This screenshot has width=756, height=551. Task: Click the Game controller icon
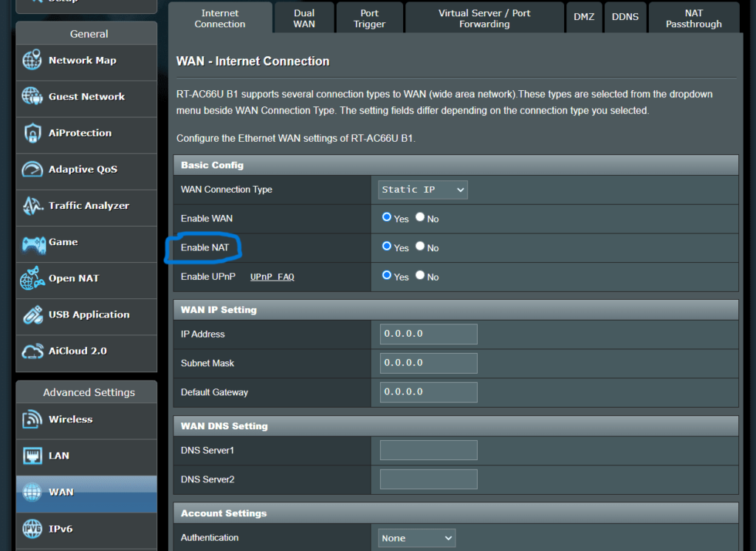[32, 242]
